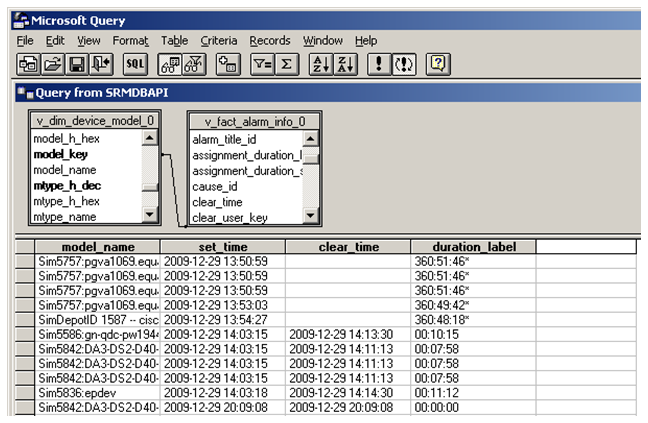Click the Save File floppy icon
The height and width of the screenshot is (423, 648).
click(77, 64)
